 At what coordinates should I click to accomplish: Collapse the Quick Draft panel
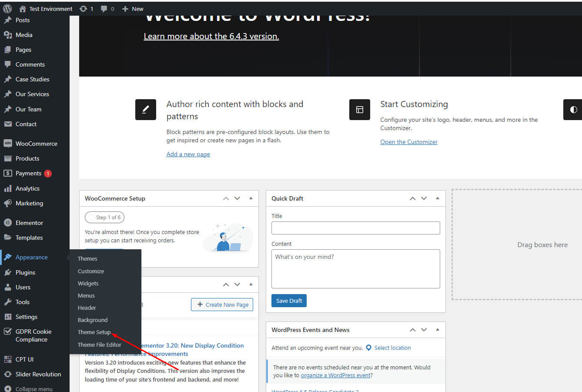click(438, 198)
